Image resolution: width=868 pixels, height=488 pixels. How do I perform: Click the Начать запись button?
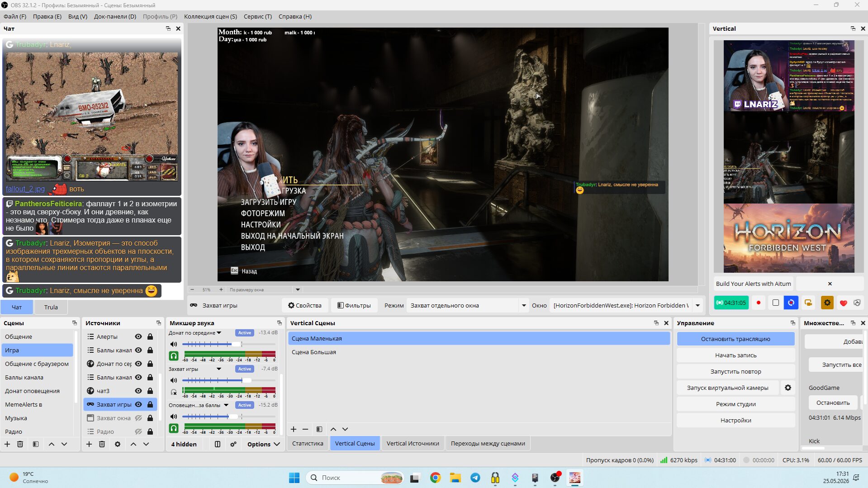(x=735, y=355)
